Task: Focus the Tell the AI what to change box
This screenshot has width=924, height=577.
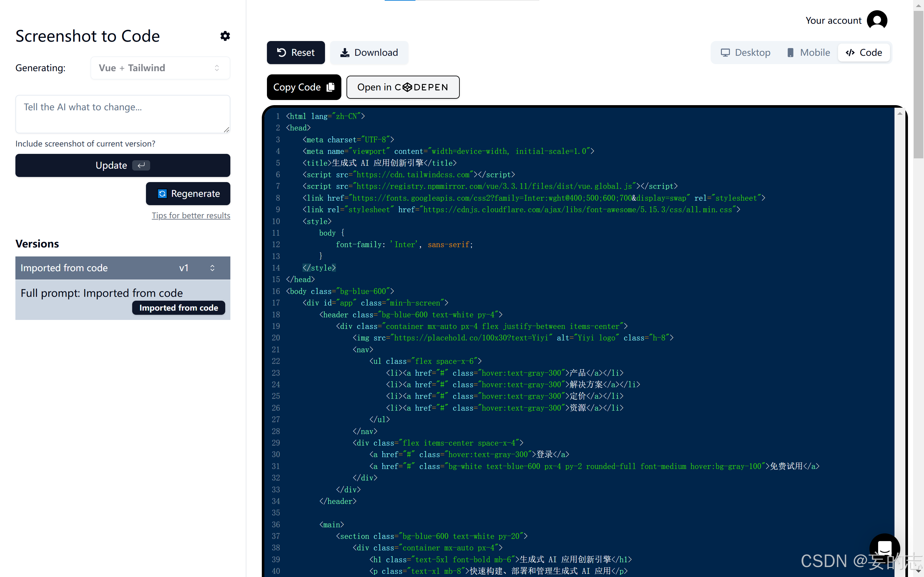Action: pos(122,114)
